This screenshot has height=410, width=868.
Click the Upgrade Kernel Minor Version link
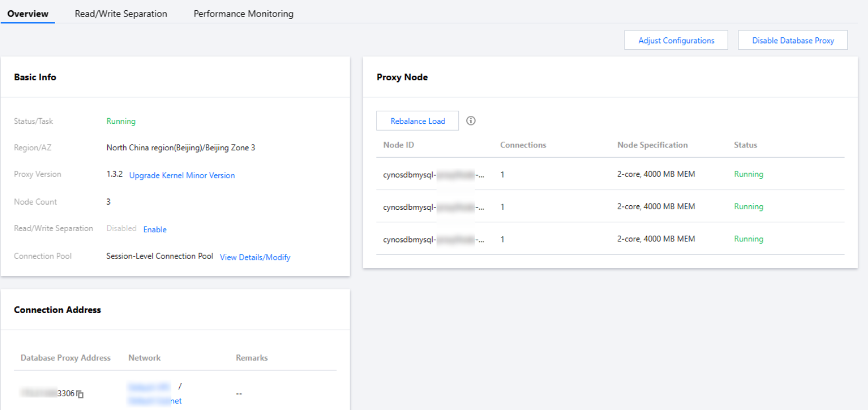click(x=182, y=175)
